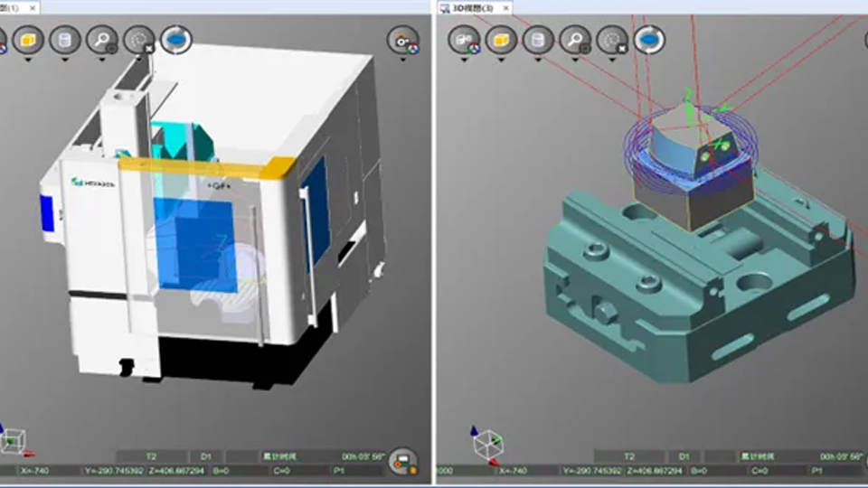The image size is (868, 488).
Task: Open dropdown arrow below left view camera icon
Action: pyautogui.click(x=402, y=61)
